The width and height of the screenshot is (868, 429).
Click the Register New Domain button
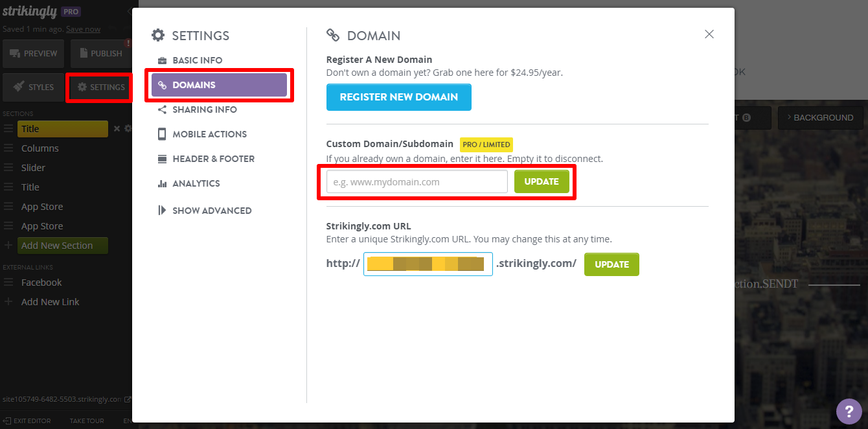coord(399,97)
